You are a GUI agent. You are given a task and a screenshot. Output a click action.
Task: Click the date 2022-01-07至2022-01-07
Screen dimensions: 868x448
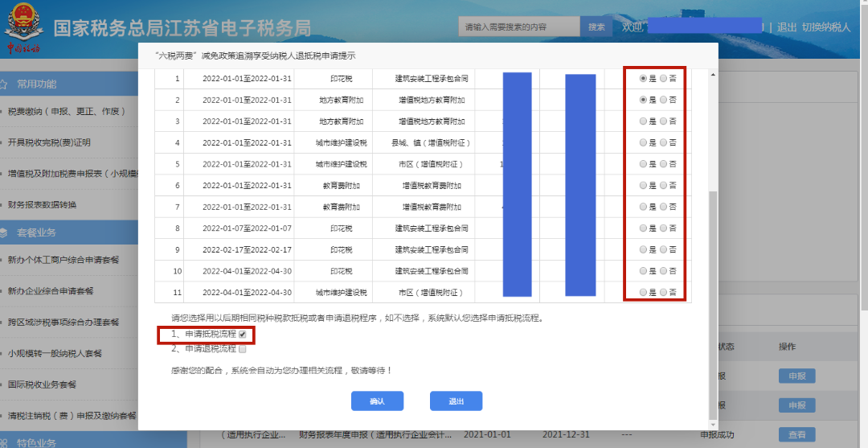tap(247, 228)
